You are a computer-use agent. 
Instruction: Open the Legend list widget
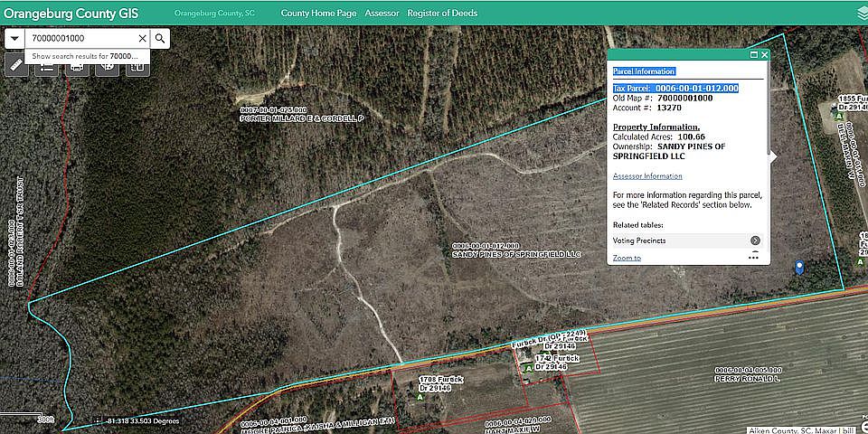coord(46,64)
